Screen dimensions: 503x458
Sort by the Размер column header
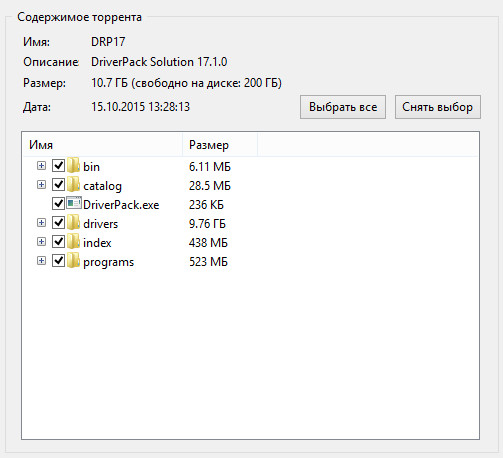tap(220, 145)
